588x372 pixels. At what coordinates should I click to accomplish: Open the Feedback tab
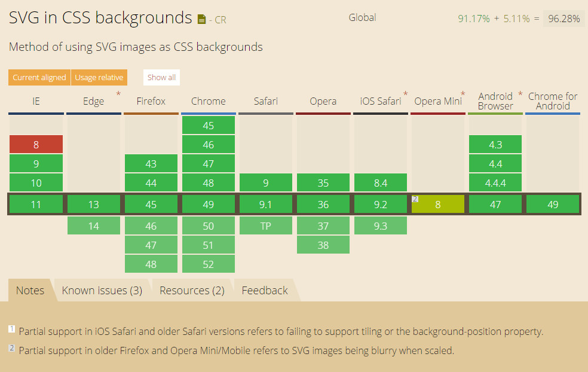(x=265, y=290)
